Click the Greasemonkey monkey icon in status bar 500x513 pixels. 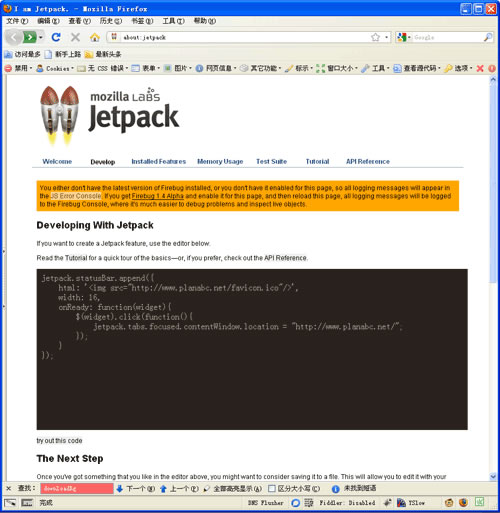point(449,503)
